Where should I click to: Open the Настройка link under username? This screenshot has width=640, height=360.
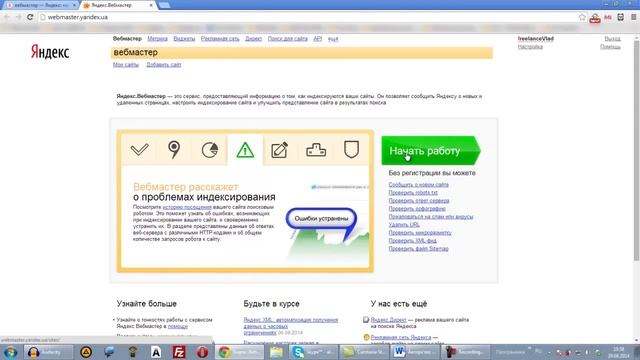click(530, 47)
